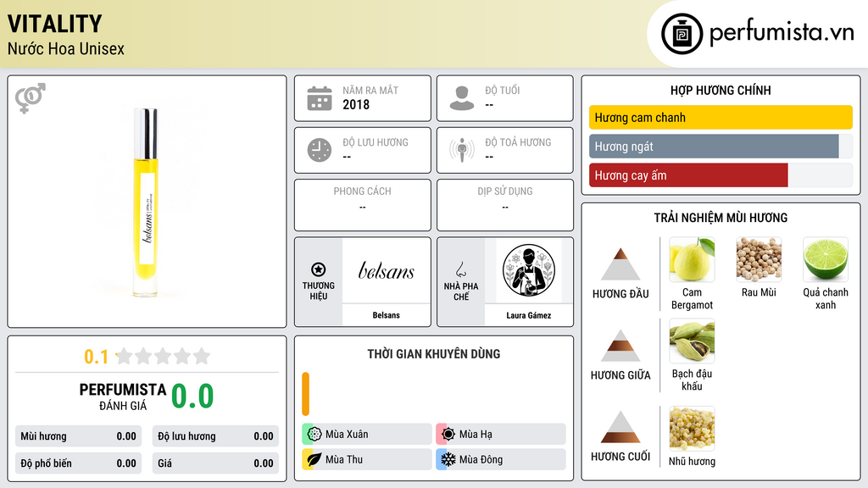The image size is (868, 488).
Task: Open the perfumista.vn site name link
Action: point(782,32)
